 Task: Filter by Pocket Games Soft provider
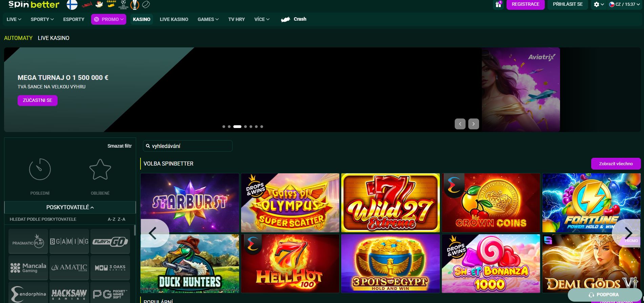tap(110, 293)
